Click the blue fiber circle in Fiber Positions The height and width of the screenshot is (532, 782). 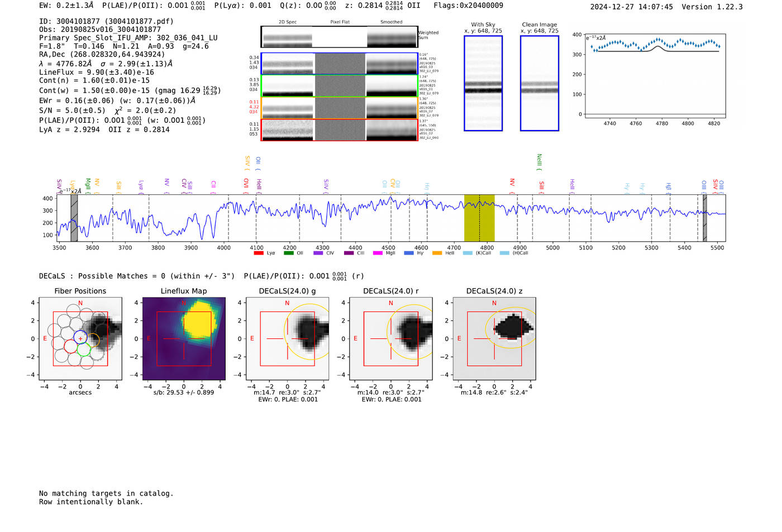point(80,337)
